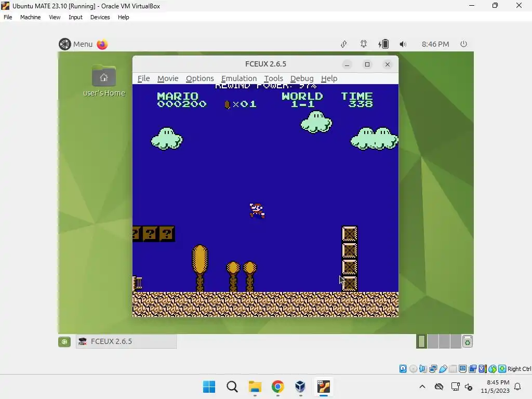Maximize the FCEUX window
The width and height of the screenshot is (532, 399).
pyautogui.click(x=367, y=64)
